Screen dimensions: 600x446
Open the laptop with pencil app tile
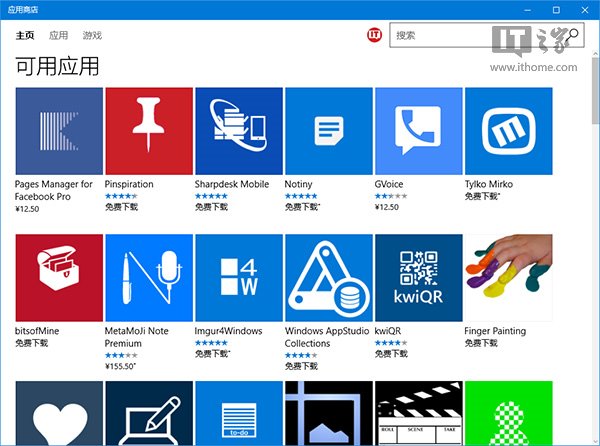pyautogui.click(x=149, y=413)
